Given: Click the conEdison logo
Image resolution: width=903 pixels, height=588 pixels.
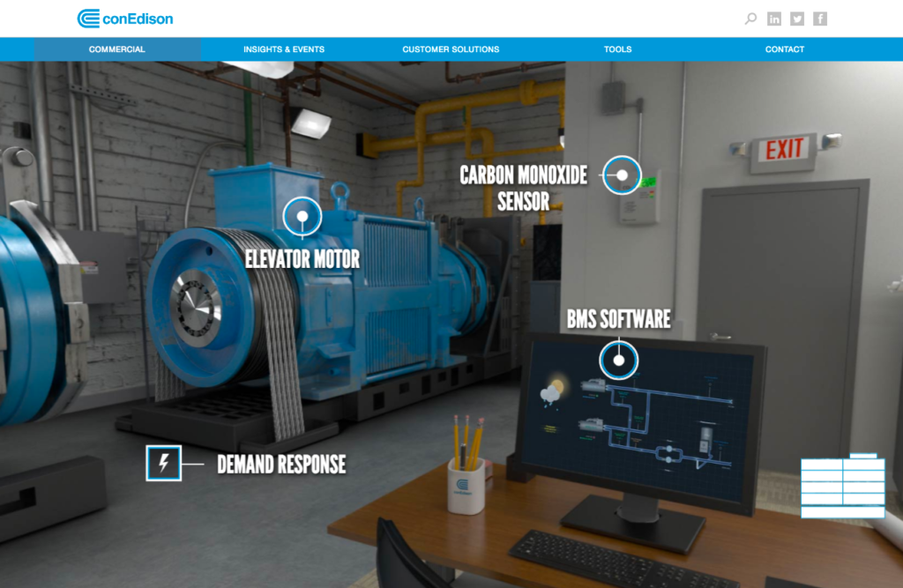Looking at the screenshot, I should point(125,19).
